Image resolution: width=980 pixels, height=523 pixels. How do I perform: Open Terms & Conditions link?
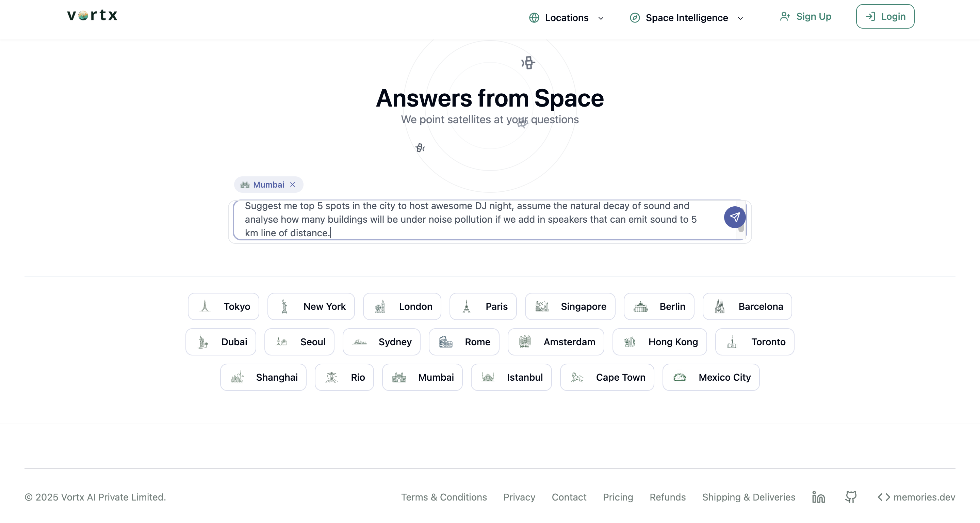click(x=444, y=497)
